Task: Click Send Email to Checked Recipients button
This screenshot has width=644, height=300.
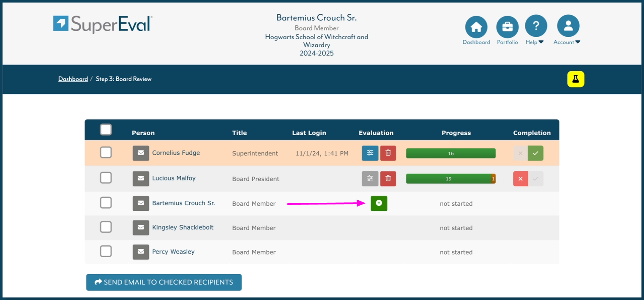Action: (164, 282)
